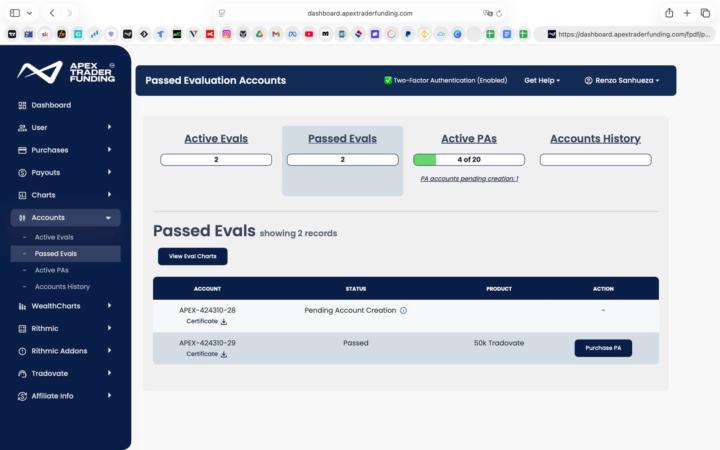Click the 50k Tradovate product cell
The image size is (720, 450).
pos(499,343)
